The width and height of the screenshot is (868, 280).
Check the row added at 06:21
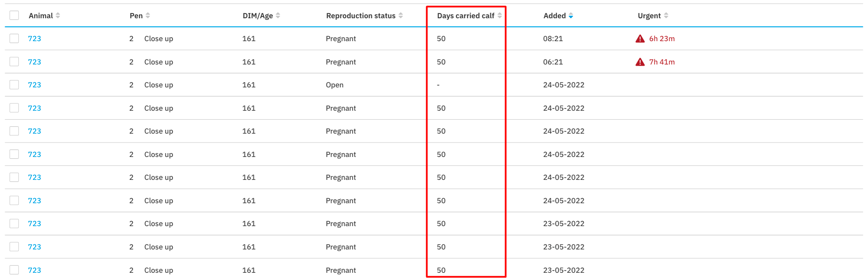tap(14, 62)
